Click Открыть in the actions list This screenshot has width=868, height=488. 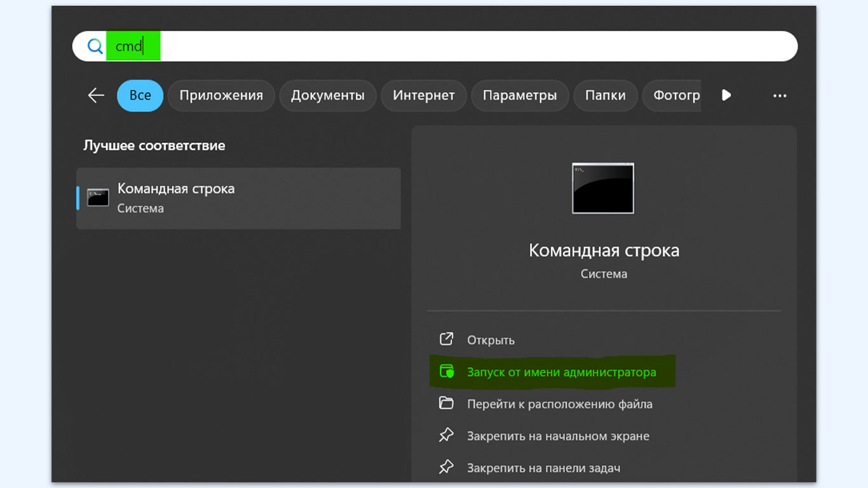pyautogui.click(x=491, y=340)
